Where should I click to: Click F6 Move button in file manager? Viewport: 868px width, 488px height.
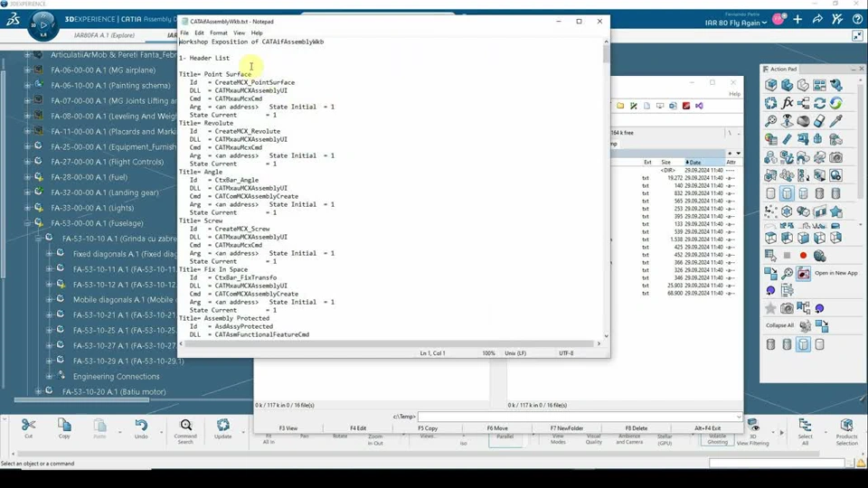coord(497,427)
